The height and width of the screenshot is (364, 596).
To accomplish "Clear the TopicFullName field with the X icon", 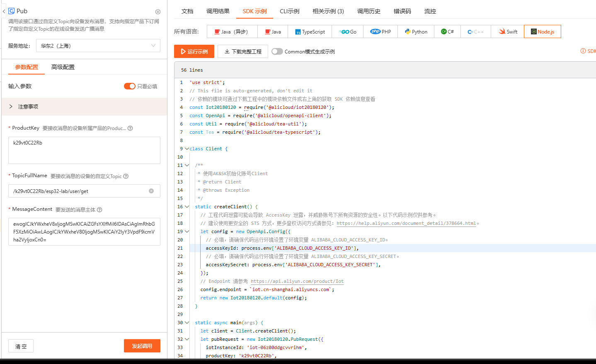I will pos(151,191).
